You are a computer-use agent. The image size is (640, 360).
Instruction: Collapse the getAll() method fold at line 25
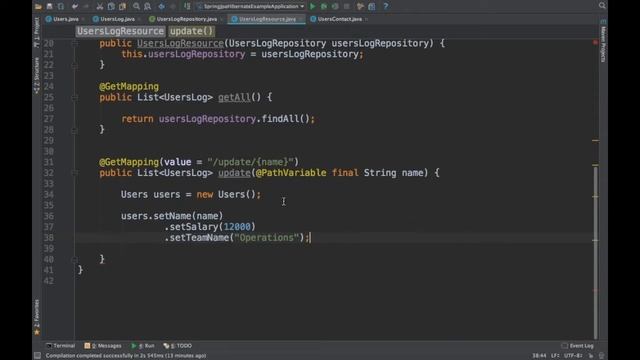click(75, 98)
